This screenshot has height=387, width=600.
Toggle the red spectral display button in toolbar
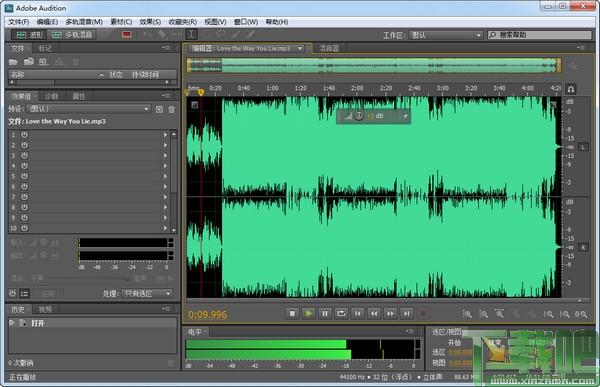[x=126, y=35]
